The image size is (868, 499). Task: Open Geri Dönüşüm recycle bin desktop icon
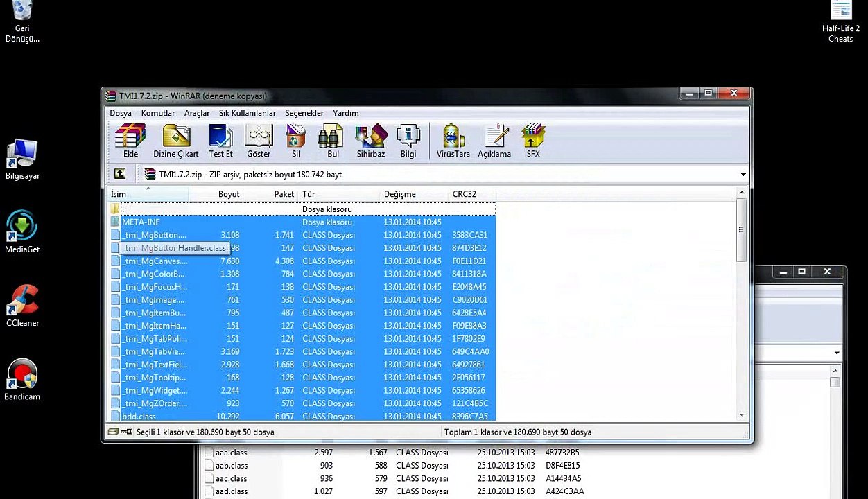(22, 21)
